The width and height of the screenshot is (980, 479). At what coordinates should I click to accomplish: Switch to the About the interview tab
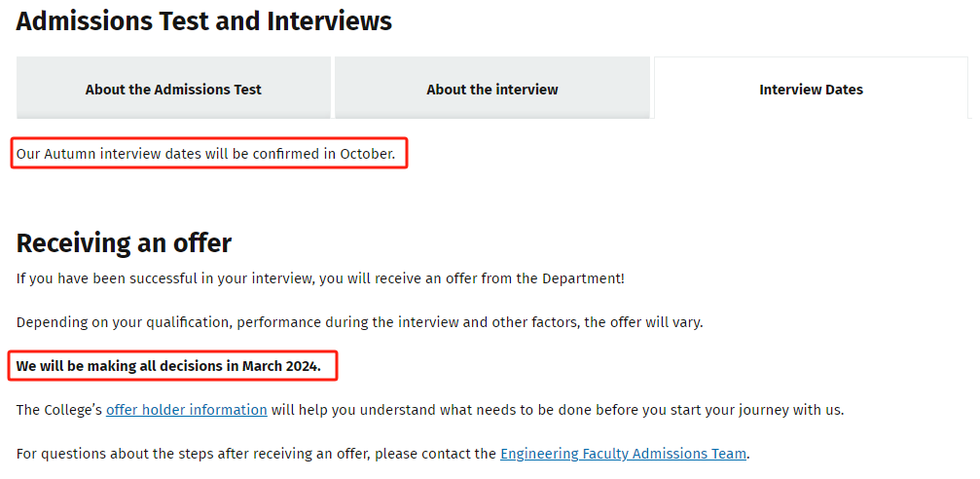pos(491,90)
